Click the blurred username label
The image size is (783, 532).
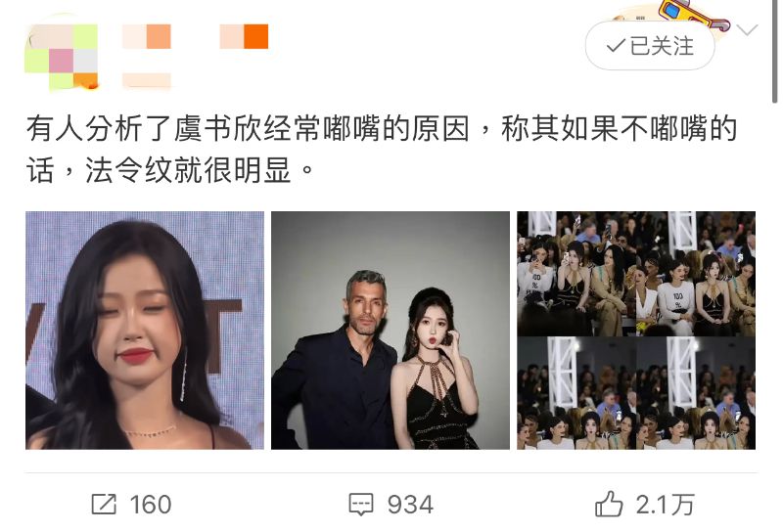[x=147, y=36]
